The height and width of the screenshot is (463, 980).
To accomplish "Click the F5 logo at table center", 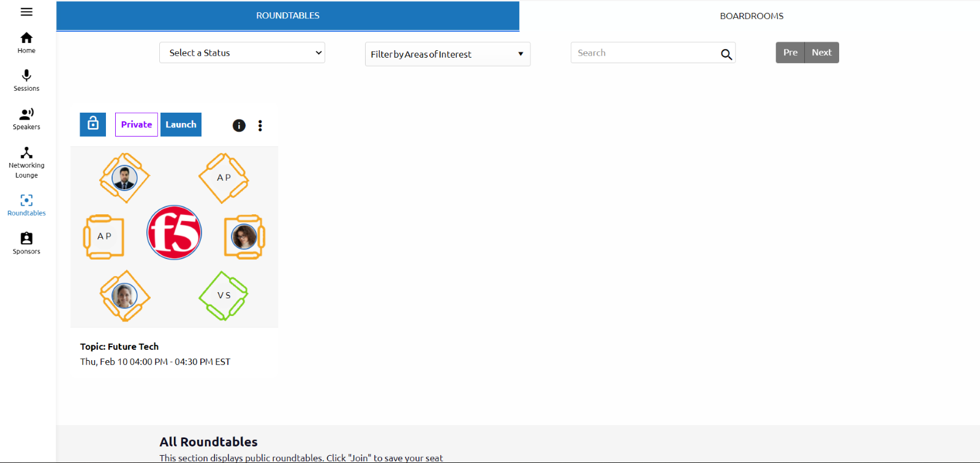I will coord(175,233).
